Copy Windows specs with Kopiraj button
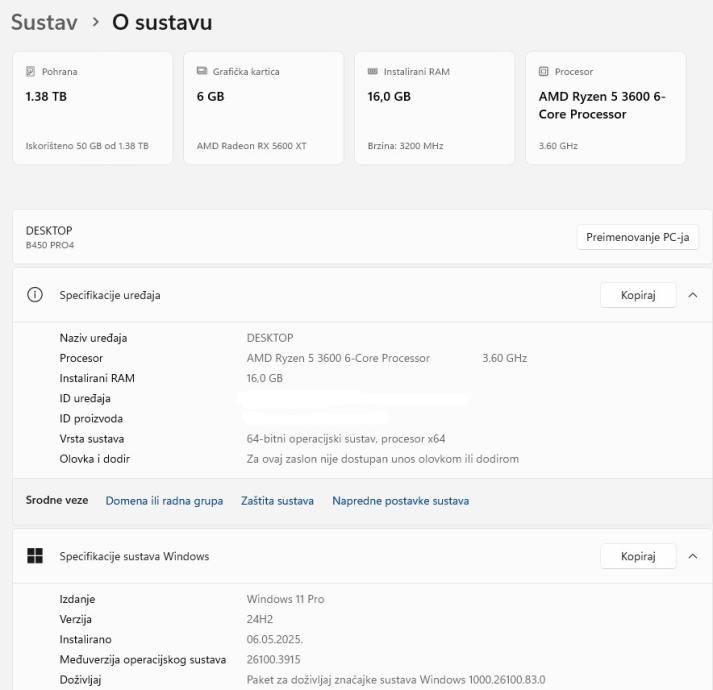 coord(638,556)
